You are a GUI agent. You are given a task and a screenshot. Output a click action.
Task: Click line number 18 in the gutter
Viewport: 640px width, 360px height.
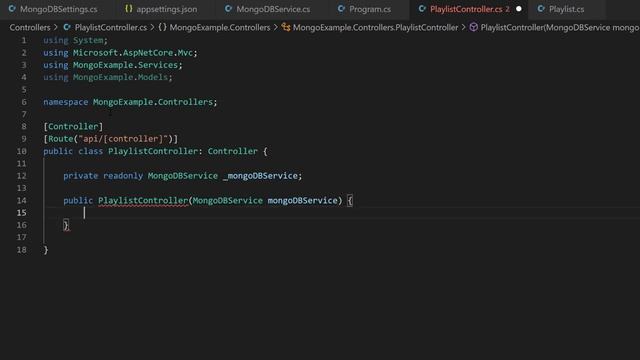point(22,250)
